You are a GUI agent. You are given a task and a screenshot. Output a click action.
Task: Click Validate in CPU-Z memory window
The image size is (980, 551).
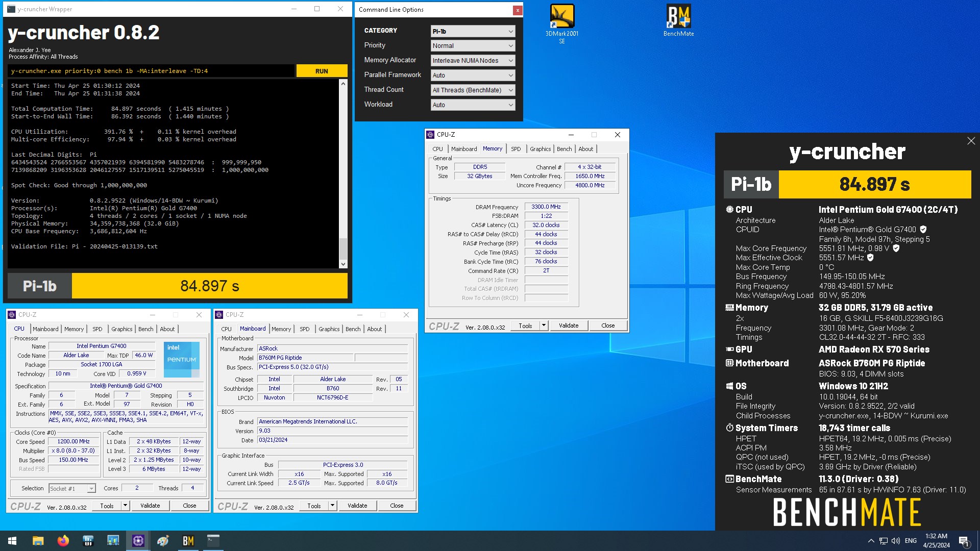point(569,325)
